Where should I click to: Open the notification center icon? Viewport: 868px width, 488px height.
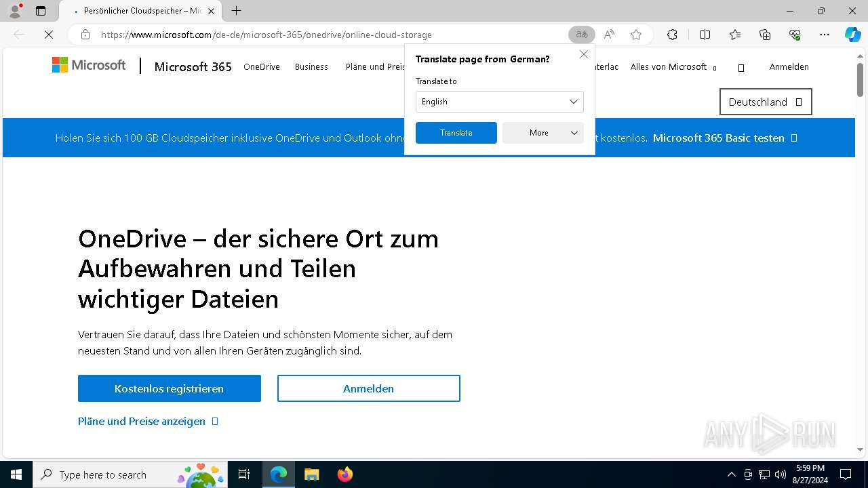(846, 474)
